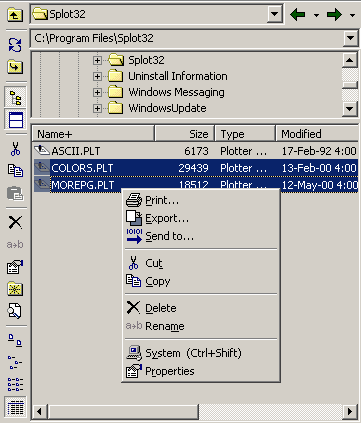Click the Find file magnifier icon in sidebar
361x423 pixels.
pos(15,311)
